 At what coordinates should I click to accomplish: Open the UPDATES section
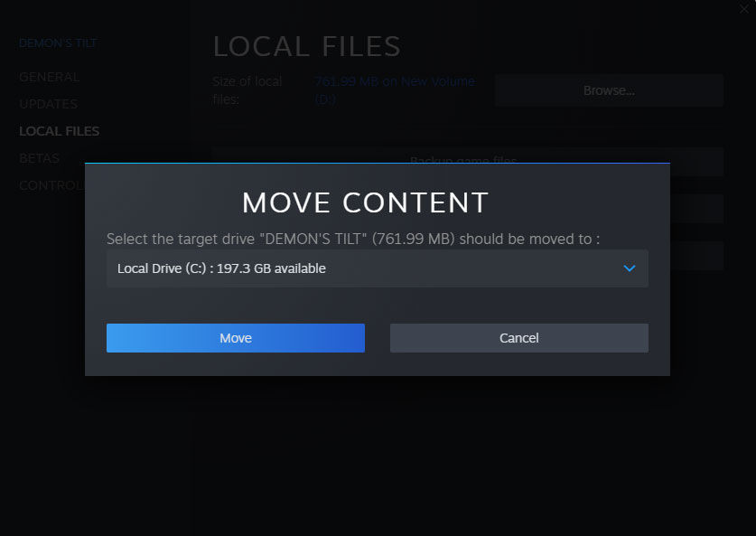pos(48,104)
